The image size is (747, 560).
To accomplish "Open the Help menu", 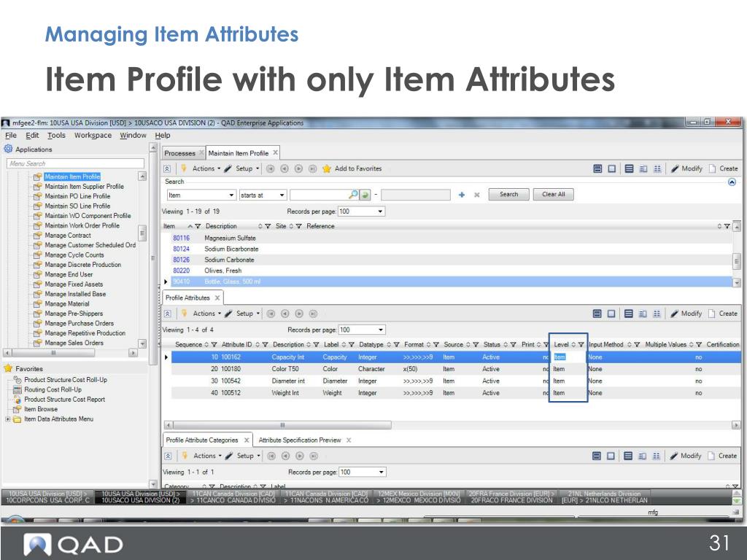I will pos(163,135).
